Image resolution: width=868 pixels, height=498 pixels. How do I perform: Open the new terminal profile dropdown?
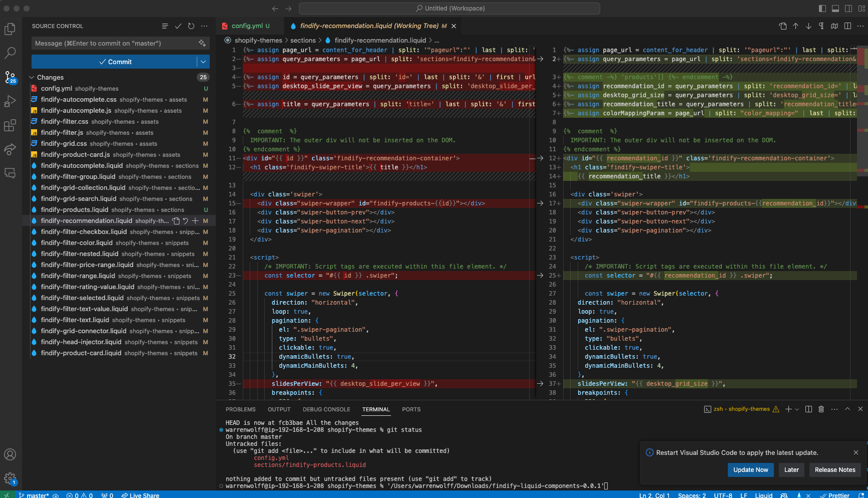tap(797, 409)
